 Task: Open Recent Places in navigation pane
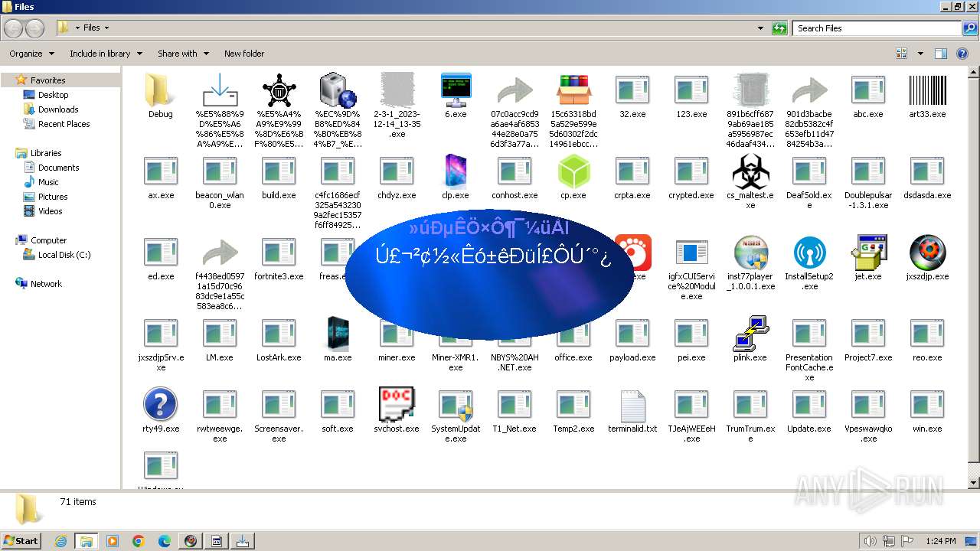[x=64, y=124]
